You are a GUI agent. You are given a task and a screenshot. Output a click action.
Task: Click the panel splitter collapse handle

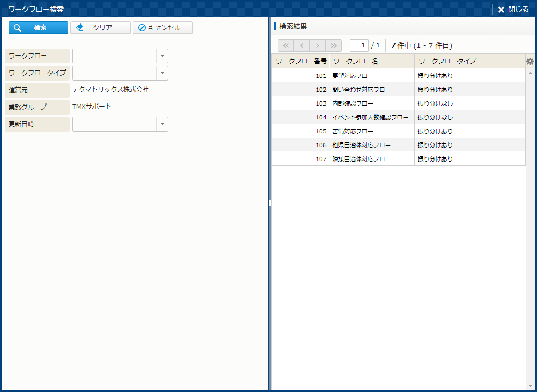[270, 203]
